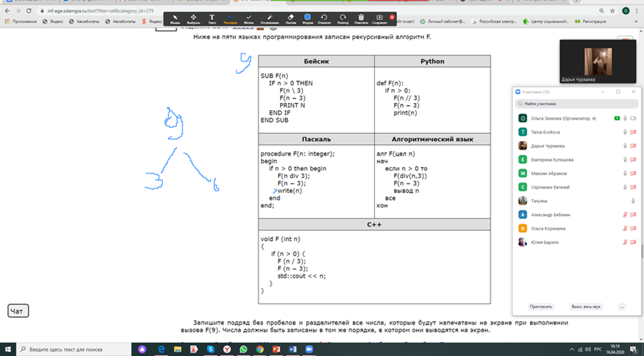Image resolution: width=644 pixels, height=356 pixels.
Task: Show hidden system tray icons
Action: [571, 349]
